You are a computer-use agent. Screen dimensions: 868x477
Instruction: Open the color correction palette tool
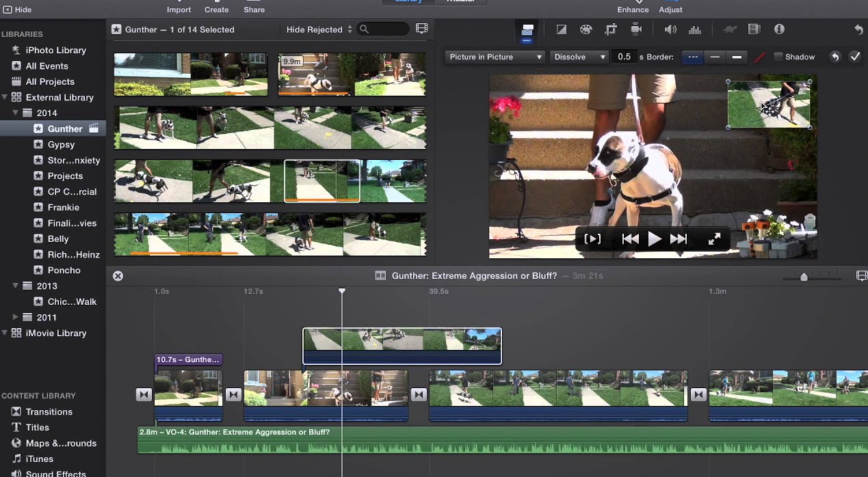pyautogui.click(x=586, y=29)
